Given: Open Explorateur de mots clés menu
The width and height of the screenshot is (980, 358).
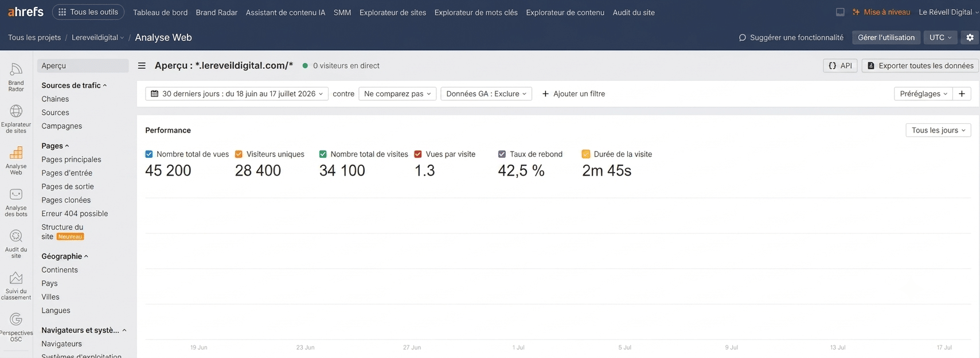Looking at the screenshot, I should 476,12.
